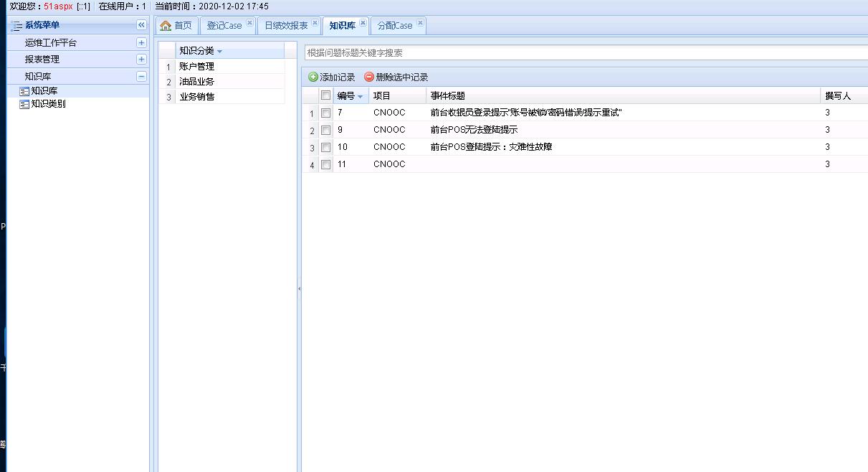This screenshot has height=472, width=868.
Task: Toggle the select-all checkbox in header
Action: click(x=325, y=95)
